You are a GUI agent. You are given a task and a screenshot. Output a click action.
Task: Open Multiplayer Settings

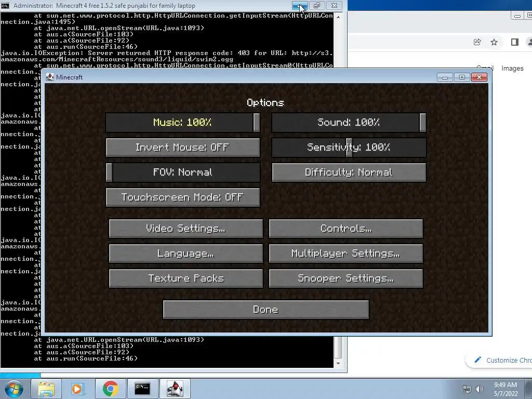pos(345,254)
